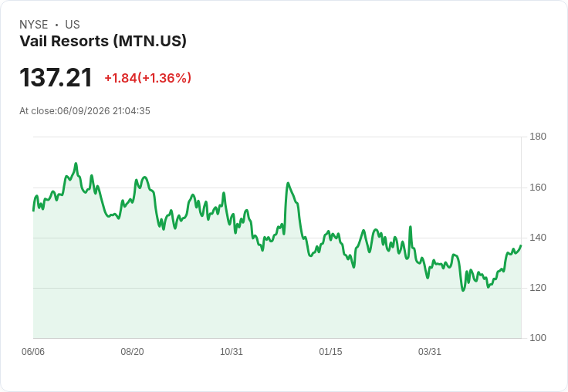Click the chart line's rightmost end point
This screenshot has height=392, width=568.
(521, 245)
